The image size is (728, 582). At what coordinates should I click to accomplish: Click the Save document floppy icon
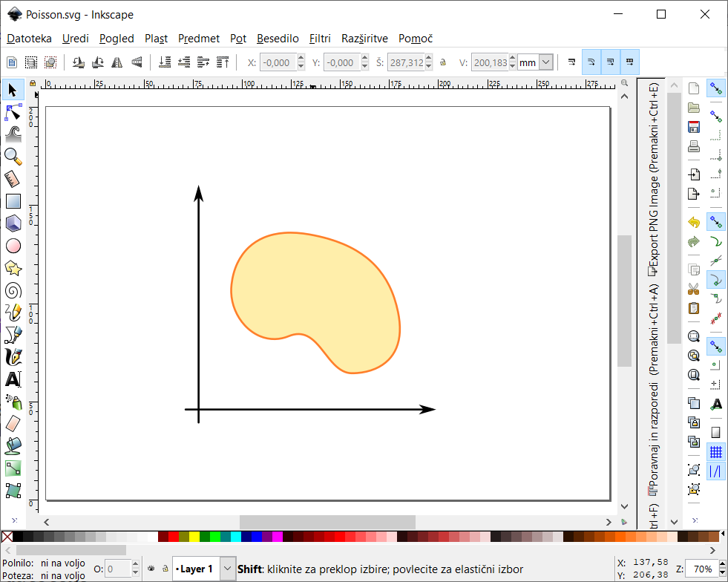(694, 127)
